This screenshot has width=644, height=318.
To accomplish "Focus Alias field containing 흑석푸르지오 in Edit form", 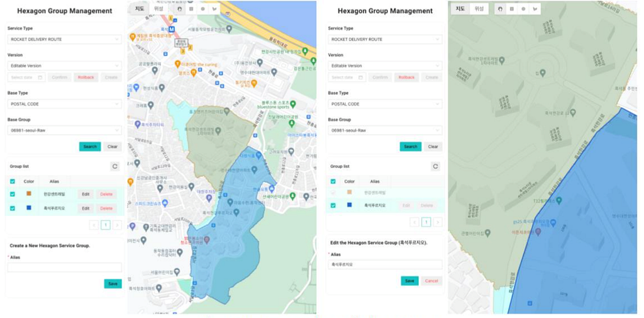I will 385,264.
